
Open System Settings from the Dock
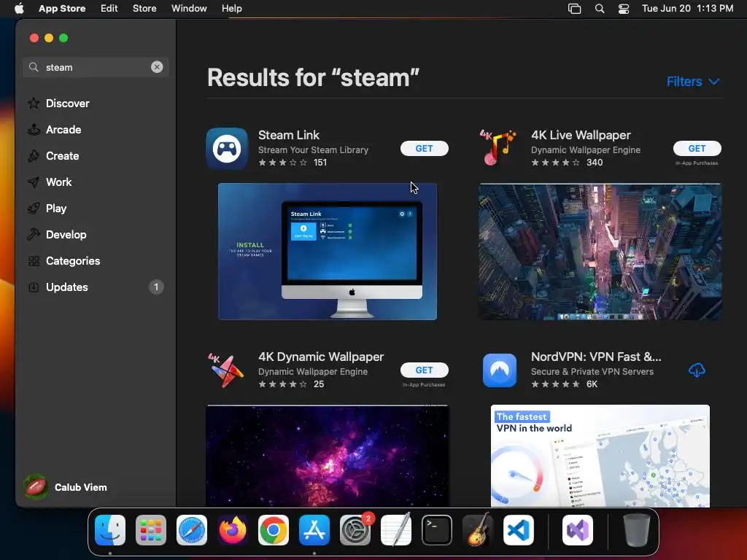tap(355, 530)
